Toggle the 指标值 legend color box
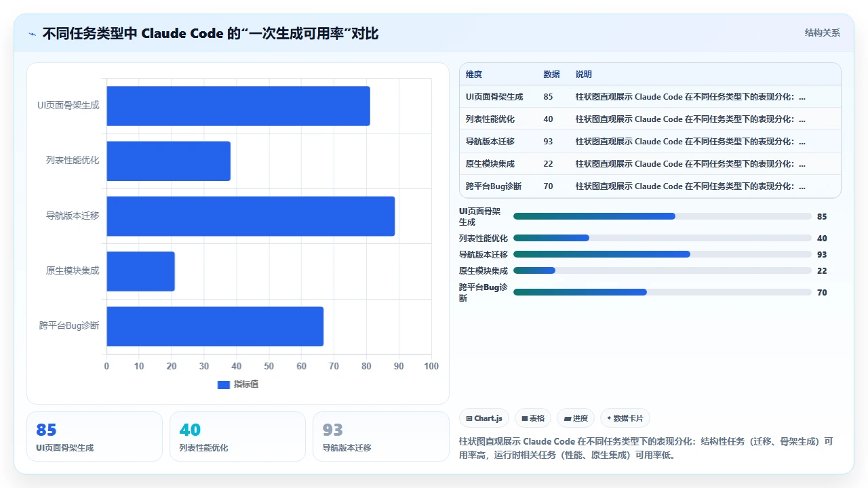The width and height of the screenshot is (868, 488). (x=224, y=384)
